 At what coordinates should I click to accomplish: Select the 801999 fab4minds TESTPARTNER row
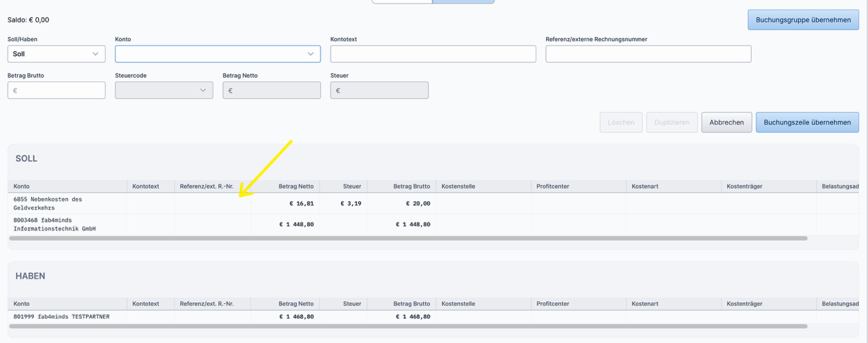coord(62,316)
